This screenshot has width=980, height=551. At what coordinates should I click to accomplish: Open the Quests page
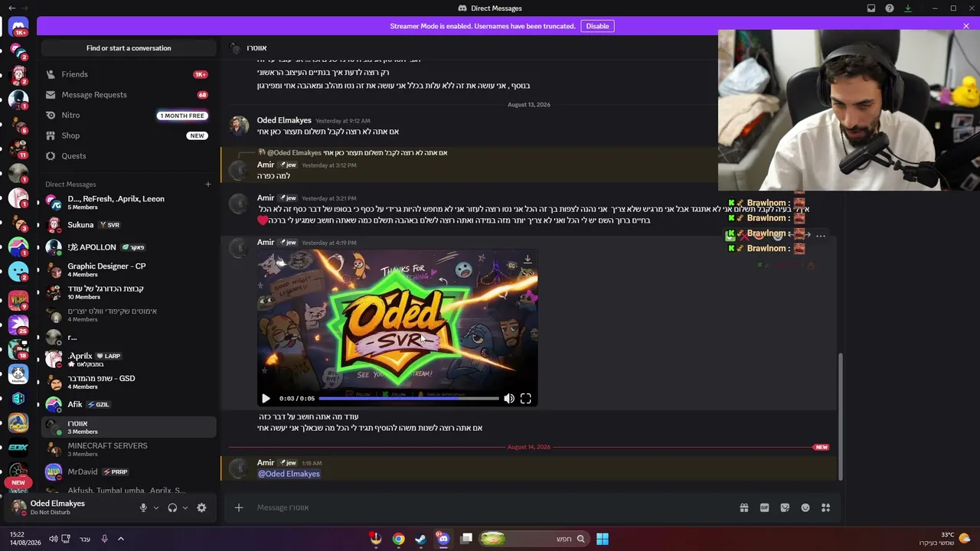coord(127,156)
